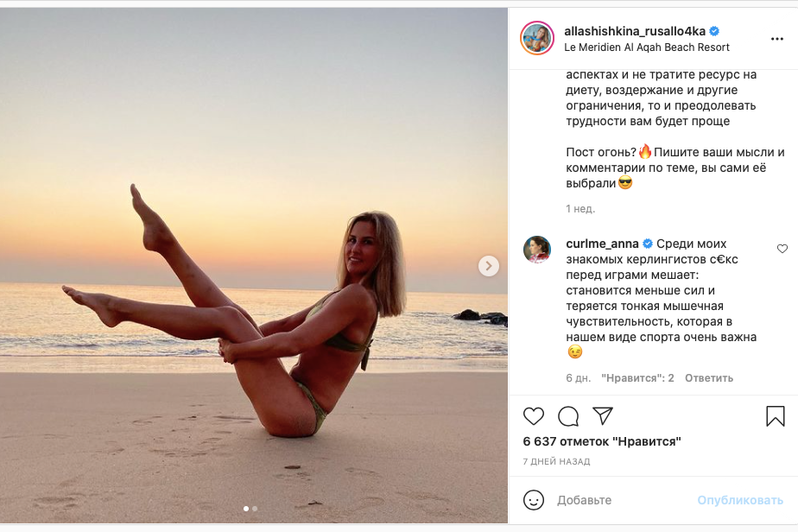Focus the add comment text field
Viewport: 798px width, 532px height.
[x=622, y=500]
